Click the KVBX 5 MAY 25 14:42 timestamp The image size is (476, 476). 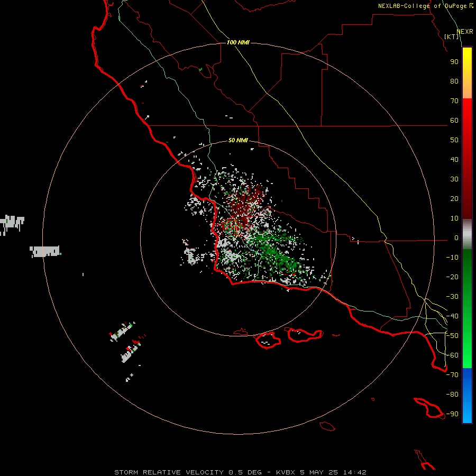pos(321,472)
